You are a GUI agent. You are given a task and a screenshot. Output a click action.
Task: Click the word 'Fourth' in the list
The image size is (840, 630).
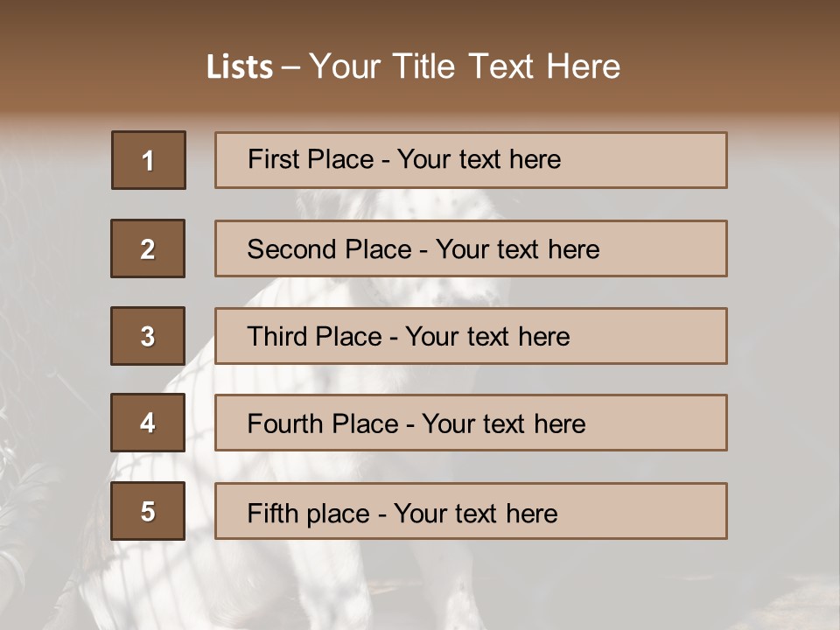pos(281,424)
